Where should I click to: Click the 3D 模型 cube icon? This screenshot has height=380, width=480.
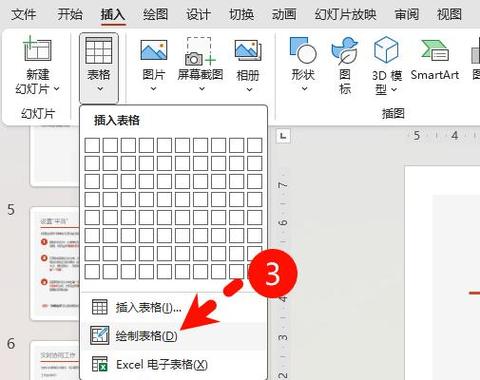coord(386,50)
